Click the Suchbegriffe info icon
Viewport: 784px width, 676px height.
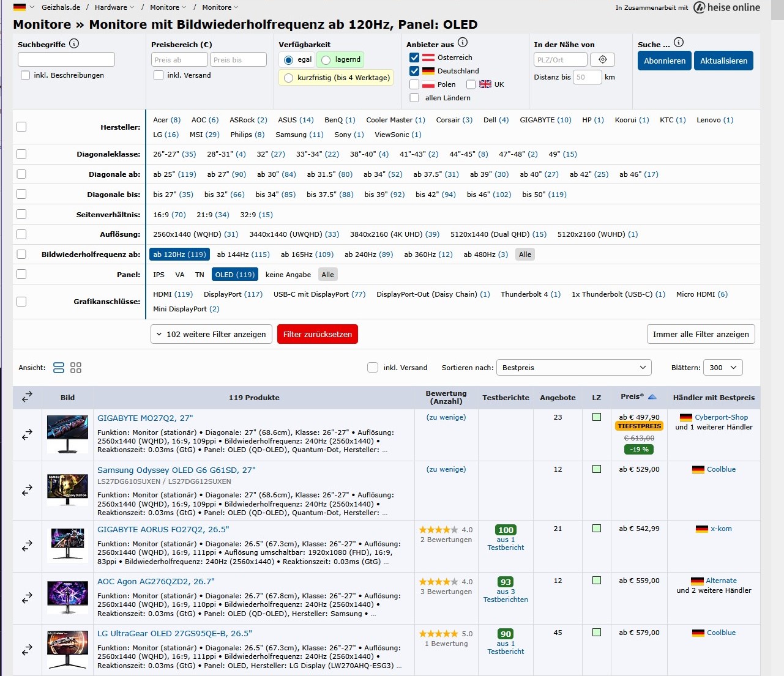pos(74,43)
